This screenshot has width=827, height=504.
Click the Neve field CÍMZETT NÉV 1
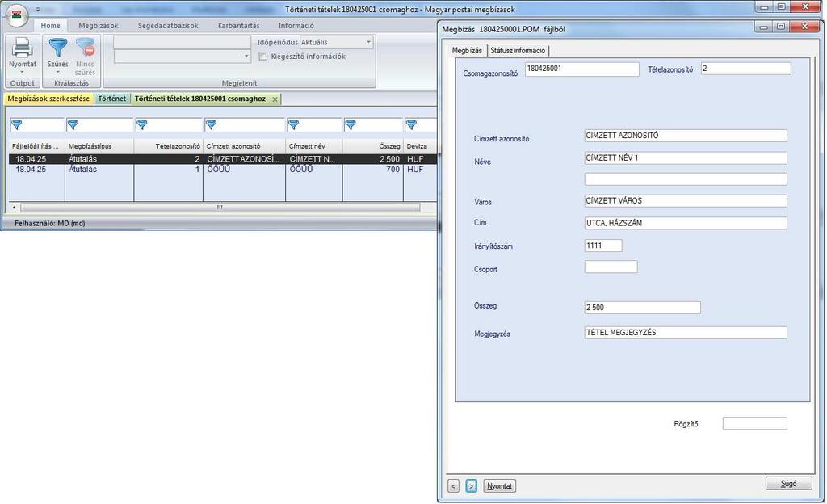(686, 158)
